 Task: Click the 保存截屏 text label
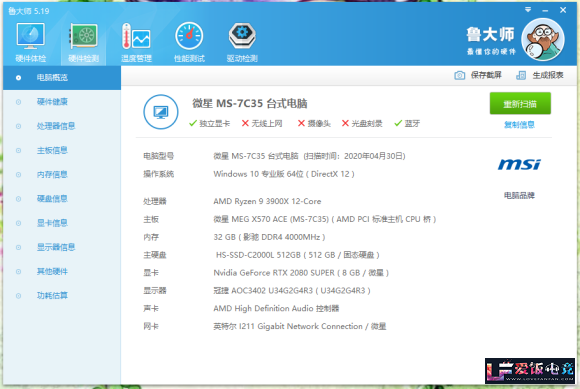click(x=486, y=75)
